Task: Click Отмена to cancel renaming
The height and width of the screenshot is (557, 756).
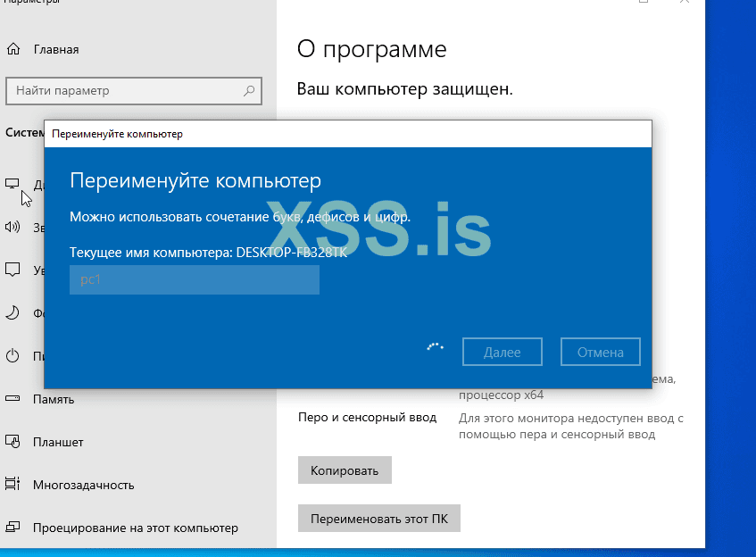Action: tap(601, 352)
